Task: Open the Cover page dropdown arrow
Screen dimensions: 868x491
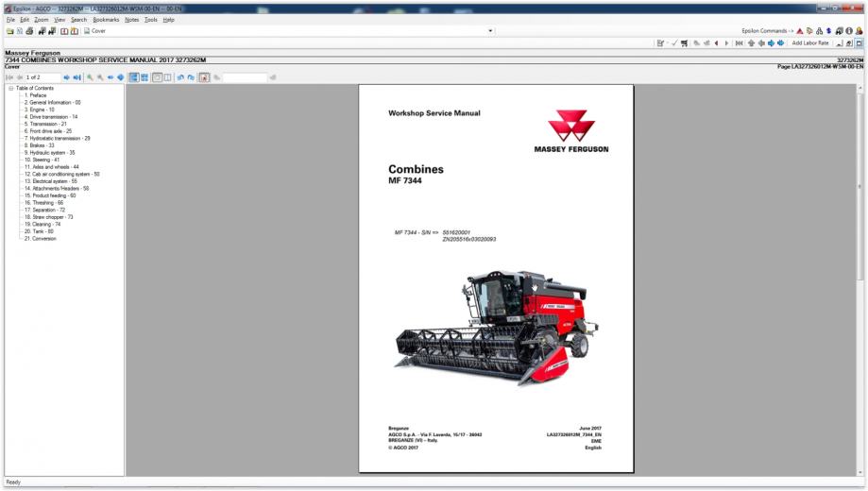Action: [x=490, y=31]
